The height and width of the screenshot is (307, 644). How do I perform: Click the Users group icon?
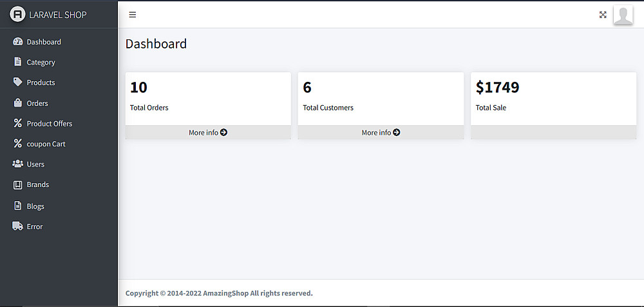point(18,164)
